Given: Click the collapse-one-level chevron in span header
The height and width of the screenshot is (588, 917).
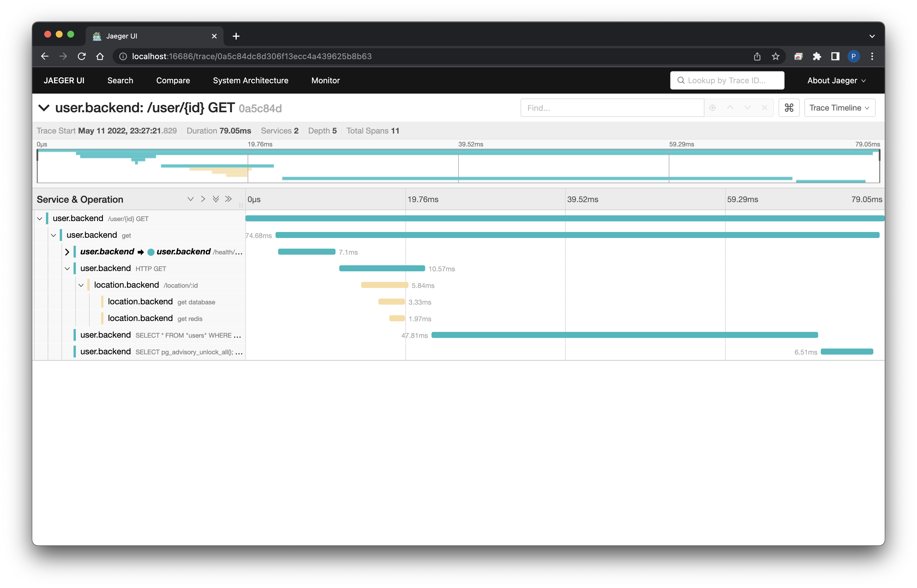Looking at the screenshot, I should click(x=203, y=199).
